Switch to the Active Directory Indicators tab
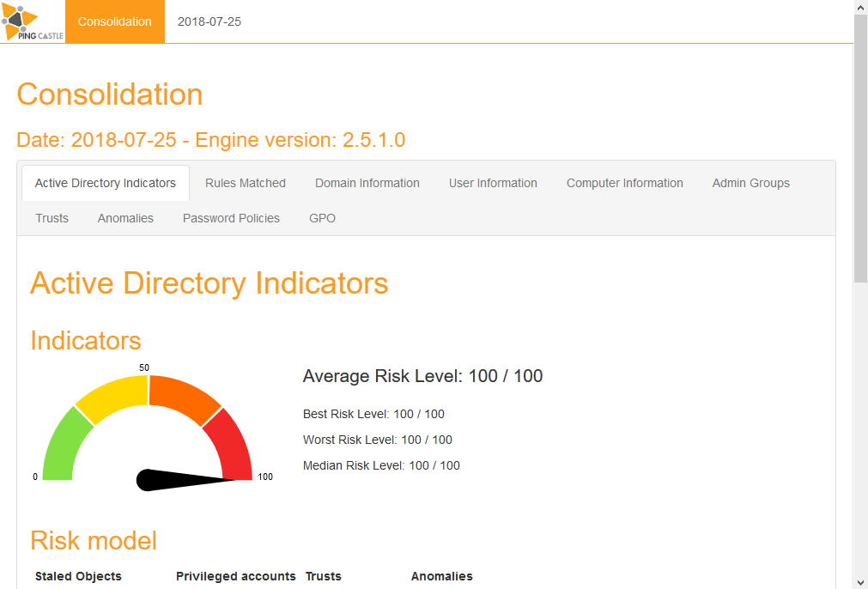Screen dimensions: 868x589 point(106,183)
